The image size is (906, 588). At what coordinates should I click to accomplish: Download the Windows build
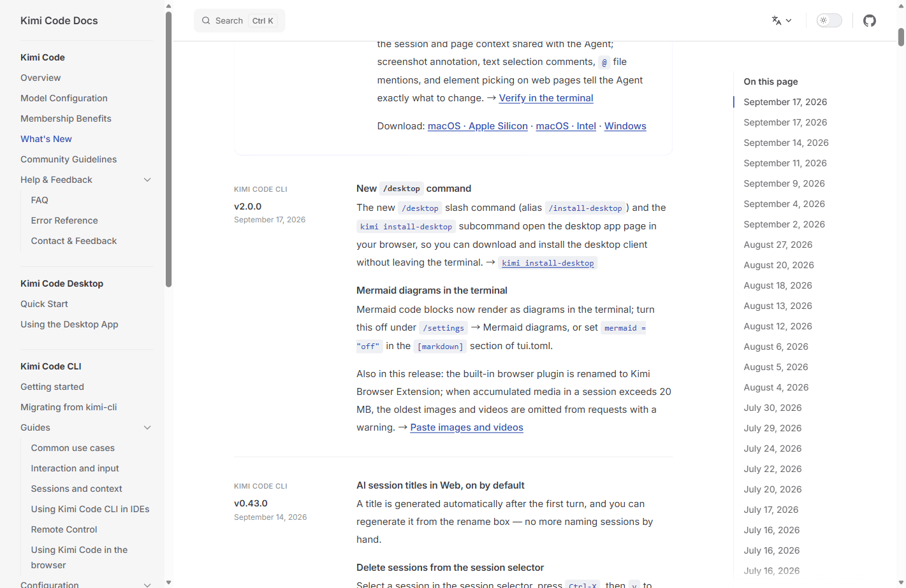[x=625, y=126]
